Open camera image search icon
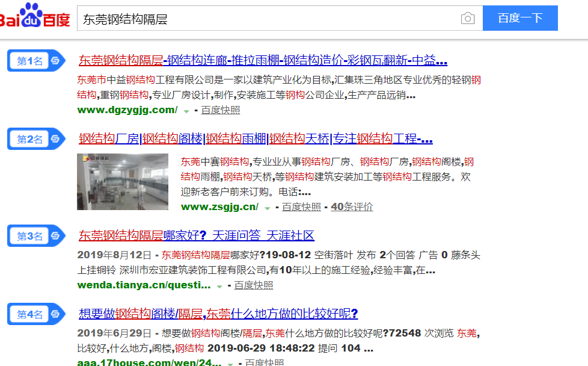588x366 pixels. pos(468,18)
